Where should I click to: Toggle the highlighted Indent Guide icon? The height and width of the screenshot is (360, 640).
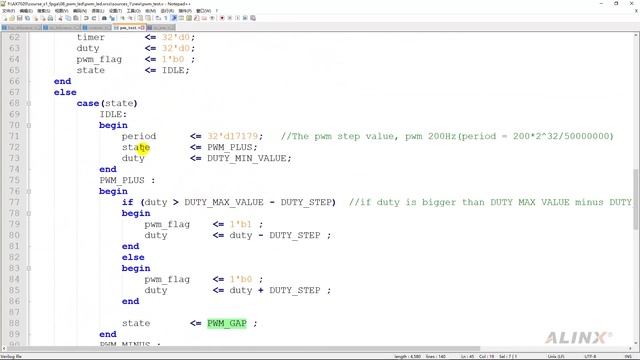pyautogui.click(x=174, y=18)
